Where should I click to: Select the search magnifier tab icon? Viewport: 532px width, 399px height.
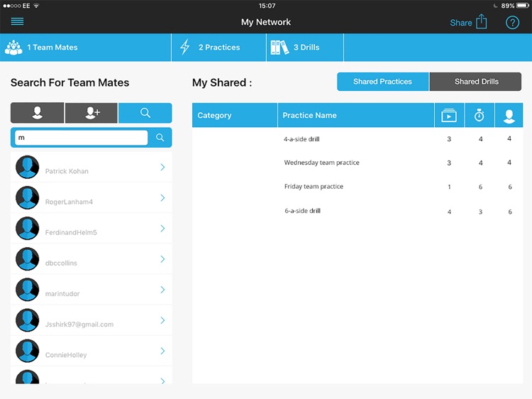[145, 113]
